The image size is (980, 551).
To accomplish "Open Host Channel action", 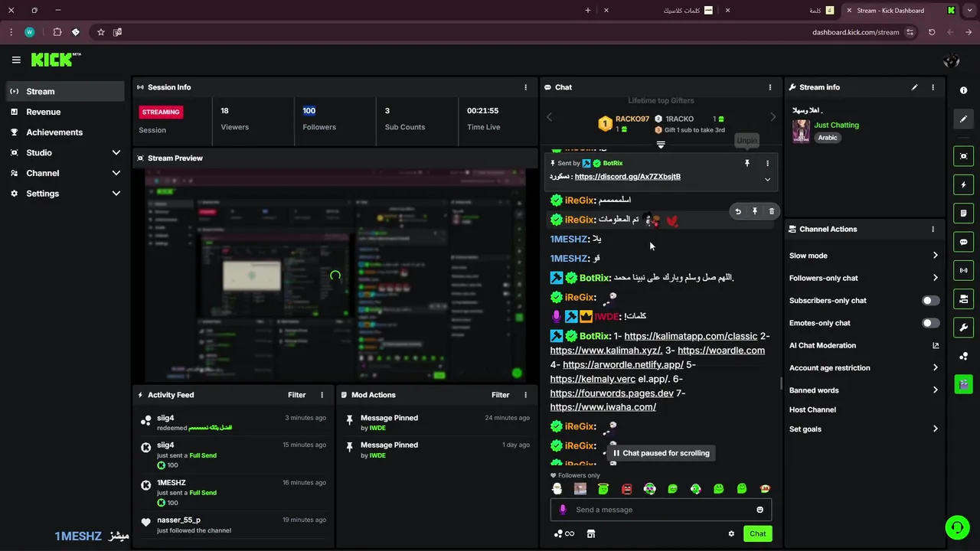I will pyautogui.click(x=812, y=409).
